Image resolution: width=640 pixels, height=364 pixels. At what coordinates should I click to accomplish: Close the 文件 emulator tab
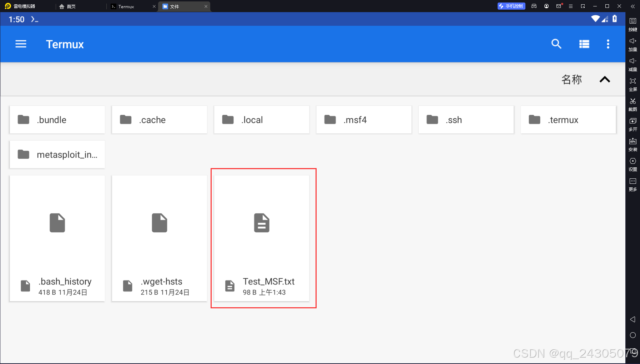tap(206, 6)
